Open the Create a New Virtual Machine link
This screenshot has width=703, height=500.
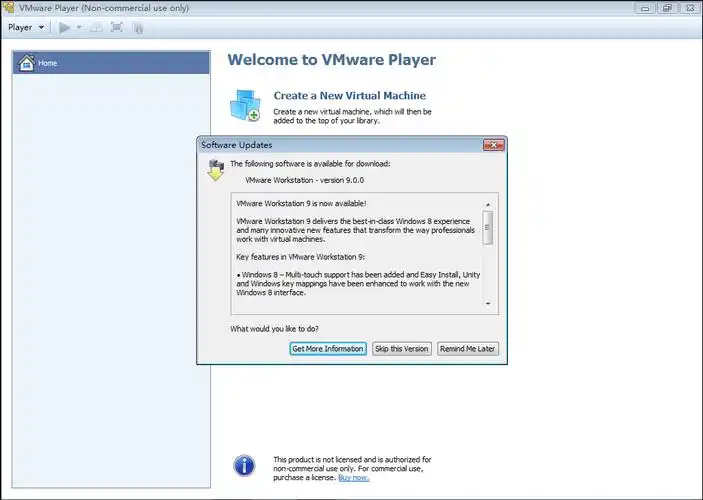click(x=343, y=96)
